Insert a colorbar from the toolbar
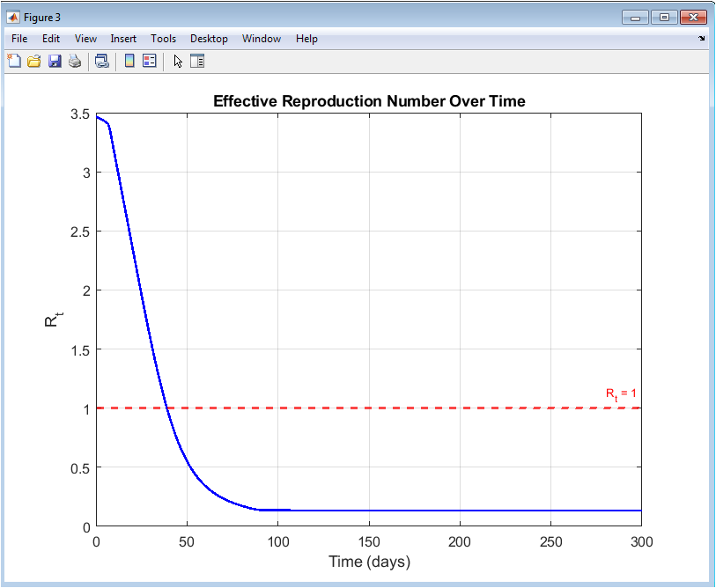Screen dimensions: 716x588 tap(129, 62)
